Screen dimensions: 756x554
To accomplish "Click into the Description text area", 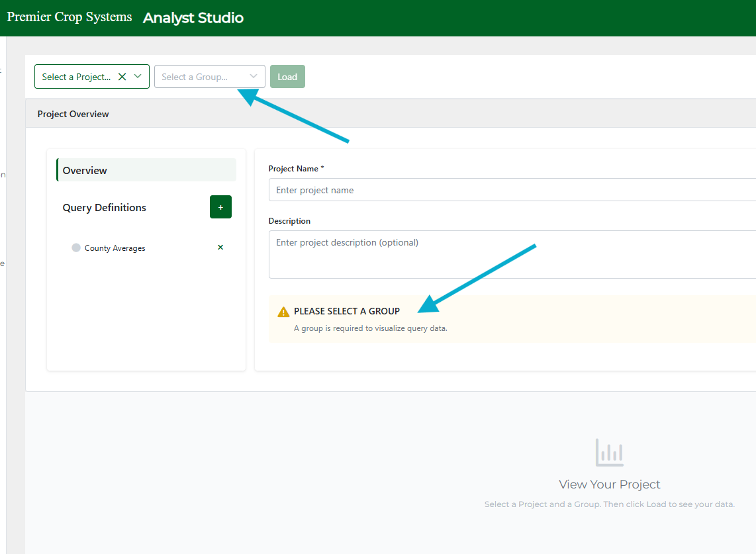I will 510,254.
